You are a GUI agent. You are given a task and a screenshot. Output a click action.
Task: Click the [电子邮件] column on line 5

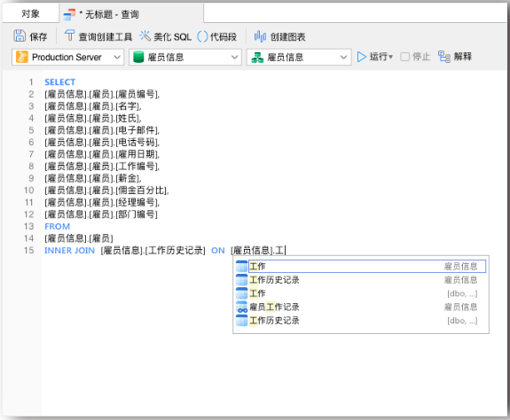point(137,130)
